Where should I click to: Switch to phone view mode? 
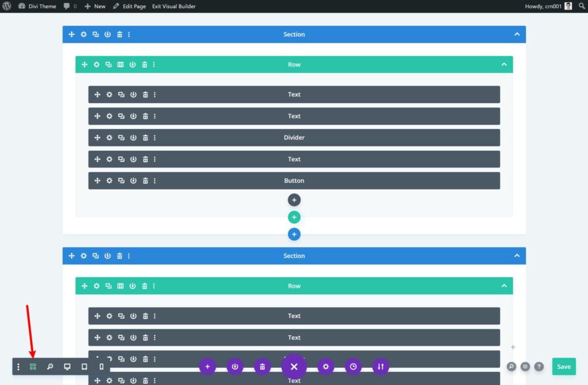(101, 367)
